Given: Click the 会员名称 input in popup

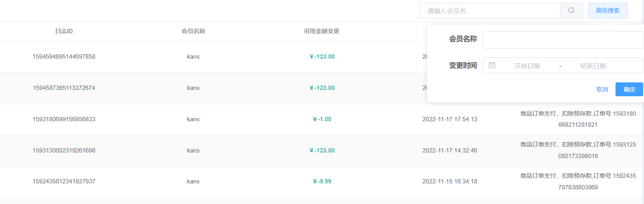Looking at the screenshot, I should [562, 40].
